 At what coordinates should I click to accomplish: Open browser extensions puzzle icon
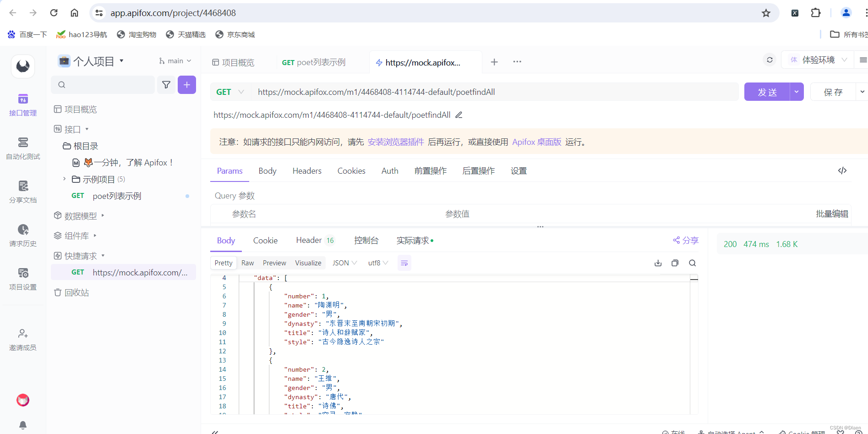point(816,13)
